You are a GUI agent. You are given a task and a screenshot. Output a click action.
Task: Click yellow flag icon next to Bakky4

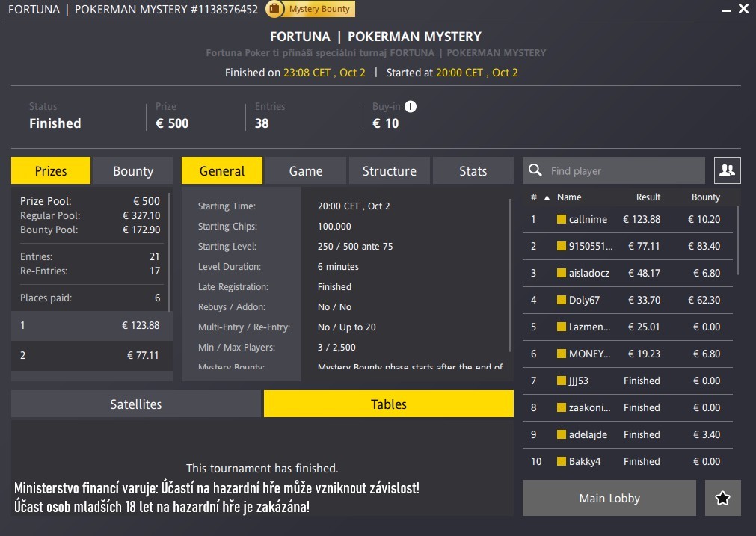click(x=562, y=461)
